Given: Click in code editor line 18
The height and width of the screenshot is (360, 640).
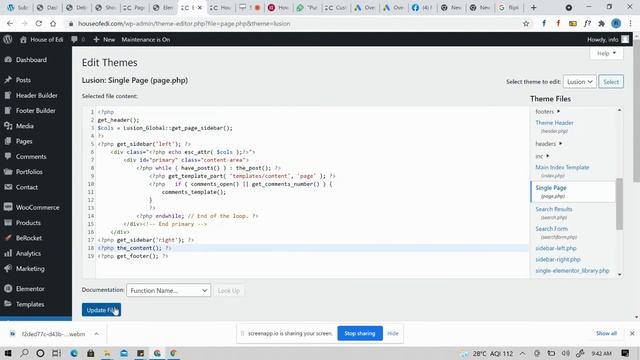Looking at the screenshot, I should [x=312, y=248].
